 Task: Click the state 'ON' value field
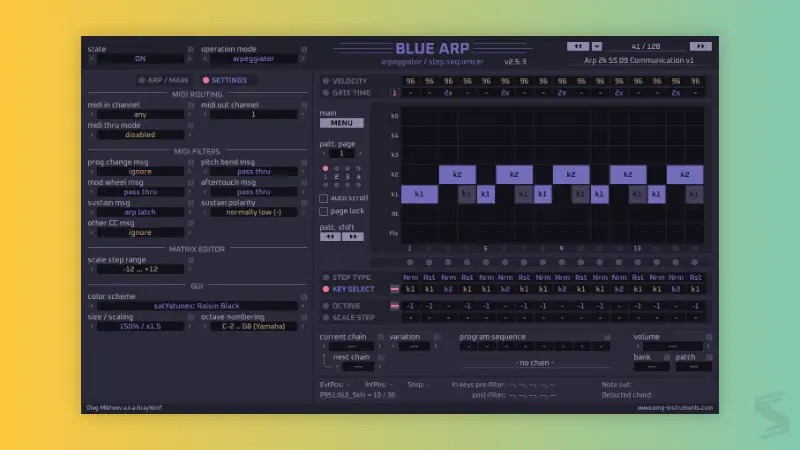tap(140, 59)
